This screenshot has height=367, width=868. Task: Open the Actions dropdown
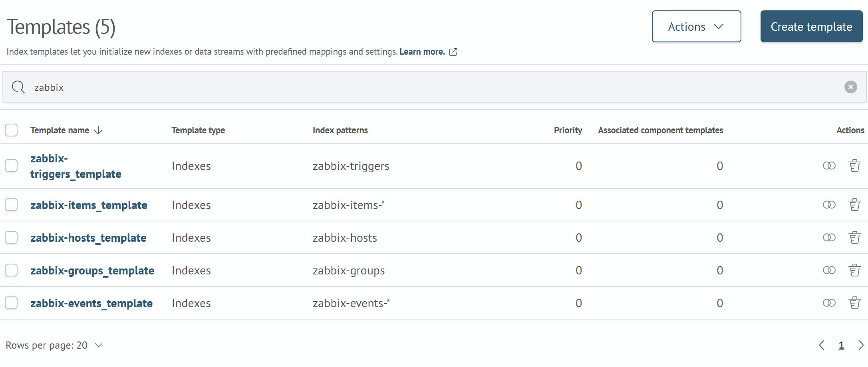click(x=696, y=26)
